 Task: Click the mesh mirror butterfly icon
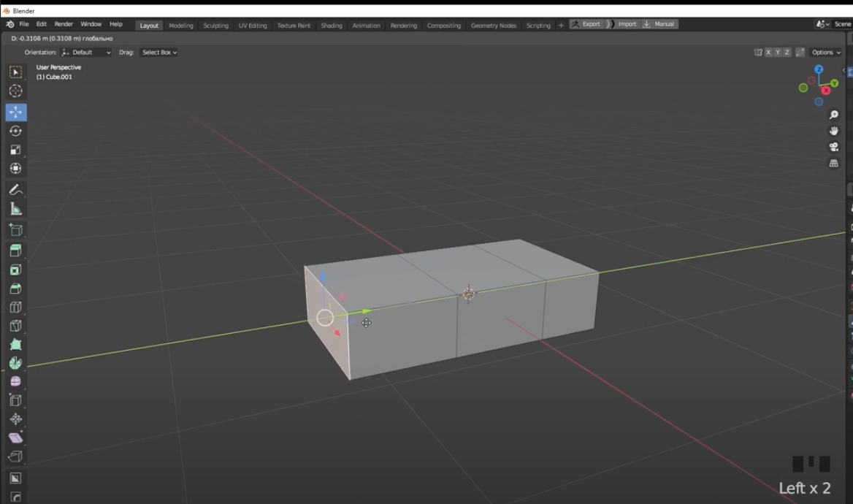pos(758,53)
